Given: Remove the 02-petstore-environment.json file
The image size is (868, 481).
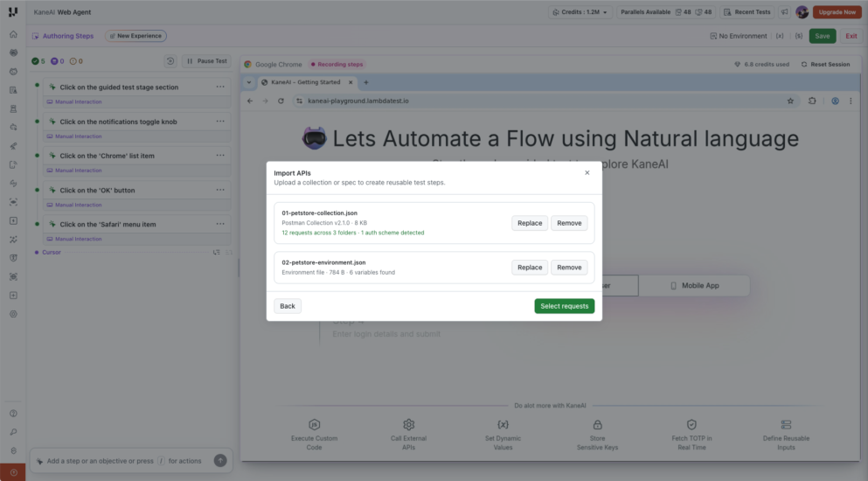Looking at the screenshot, I should (569, 268).
